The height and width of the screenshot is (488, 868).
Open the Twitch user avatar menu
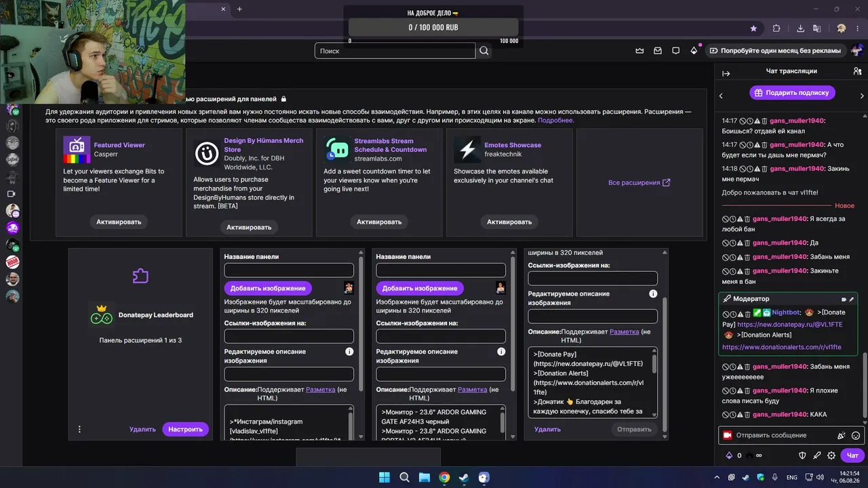[x=856, y=51]
